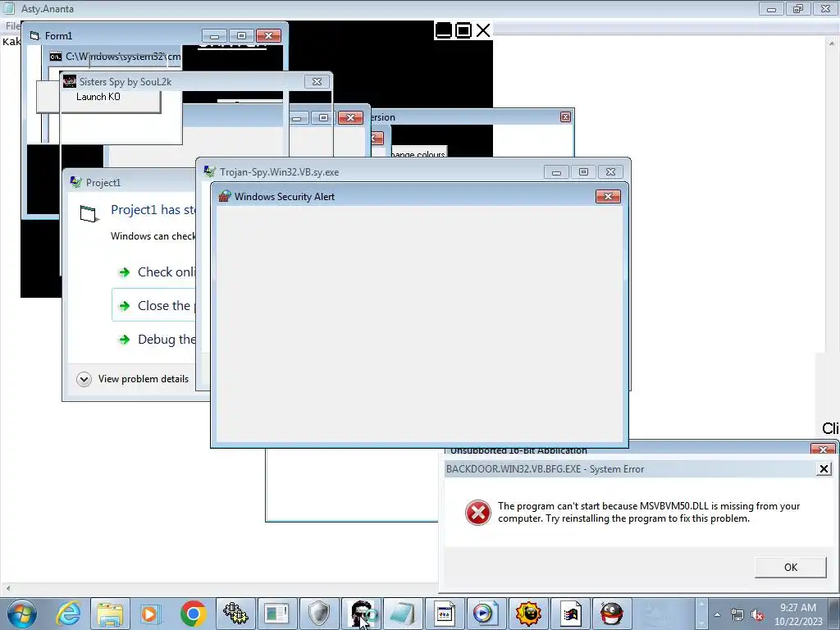Click the Form1 window title icon

pyautogui.click(x=34, y=35)
